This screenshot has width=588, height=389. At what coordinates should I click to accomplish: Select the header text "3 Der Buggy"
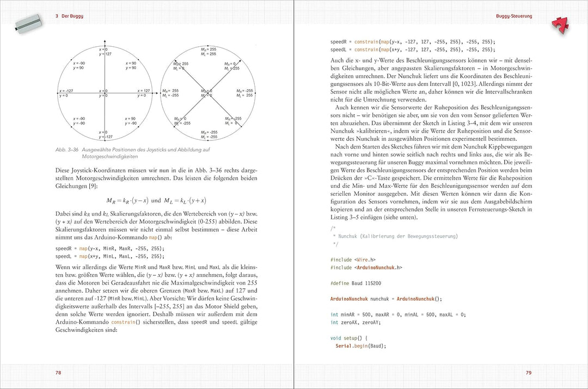click(x=69, y=16)
